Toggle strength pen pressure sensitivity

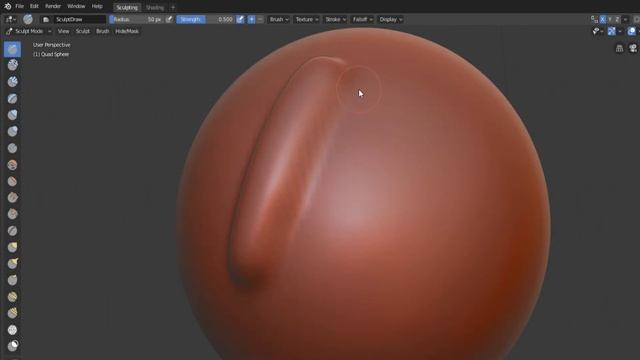(x=240, y=19)
